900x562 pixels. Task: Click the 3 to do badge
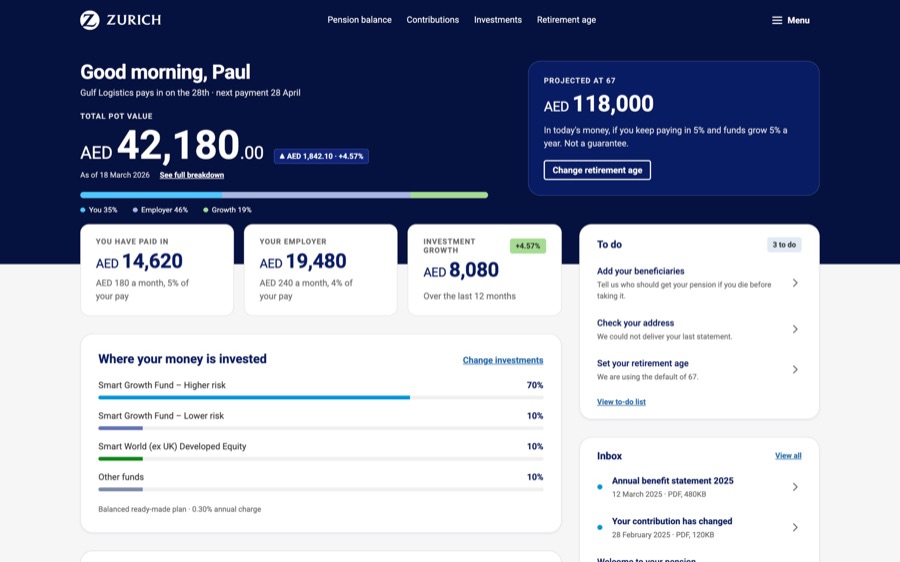(x=784, y=245)
